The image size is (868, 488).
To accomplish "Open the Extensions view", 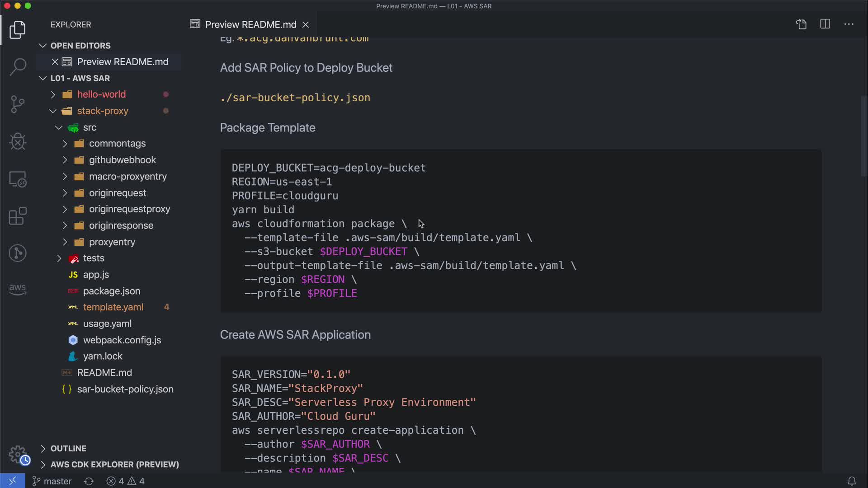I will click(x=18, y=216).
